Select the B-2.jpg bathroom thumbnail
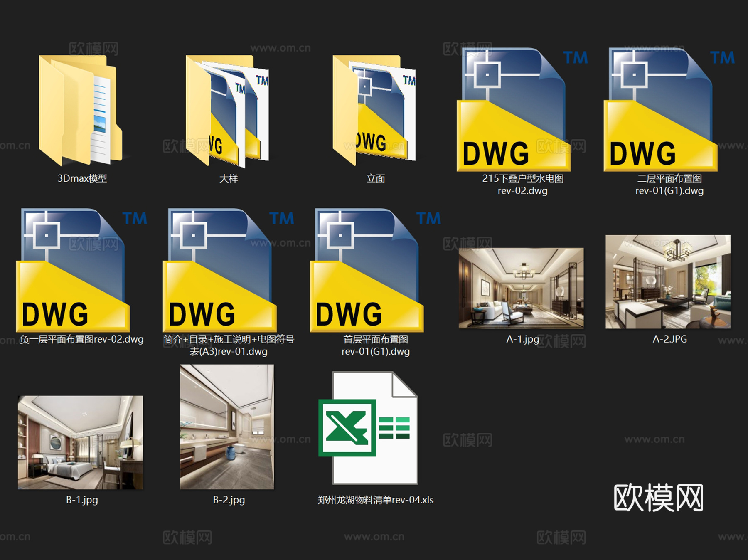This screenshot has height=560, width=748. pyautogui.click(x=227, y=427)
